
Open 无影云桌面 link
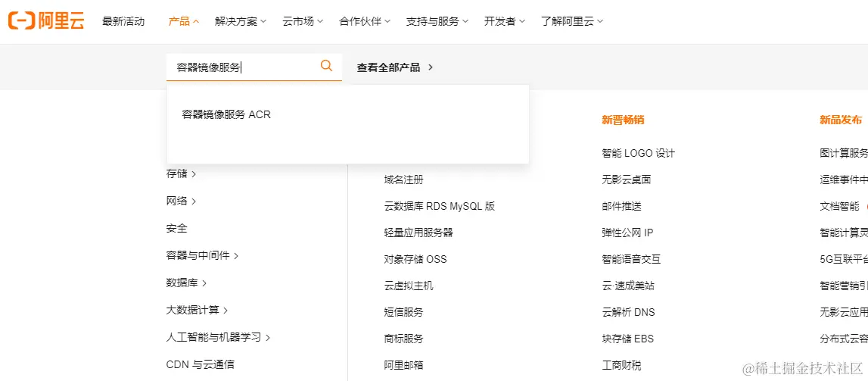(x=627, y=180)
